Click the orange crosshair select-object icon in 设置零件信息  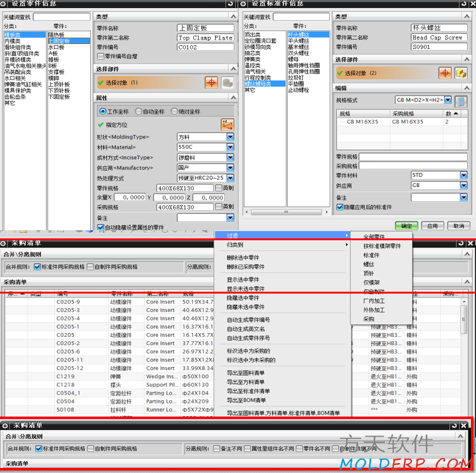point(211,83)
